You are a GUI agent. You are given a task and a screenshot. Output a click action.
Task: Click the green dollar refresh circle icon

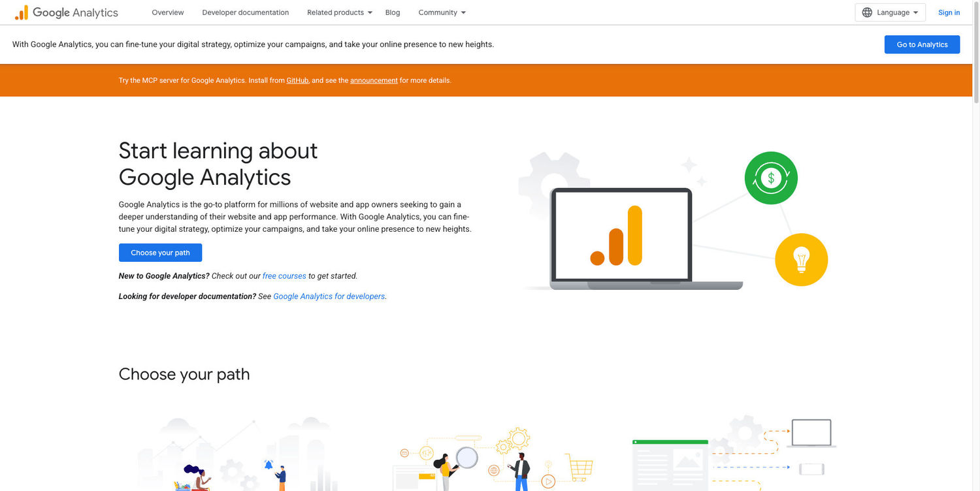[771, 178]
